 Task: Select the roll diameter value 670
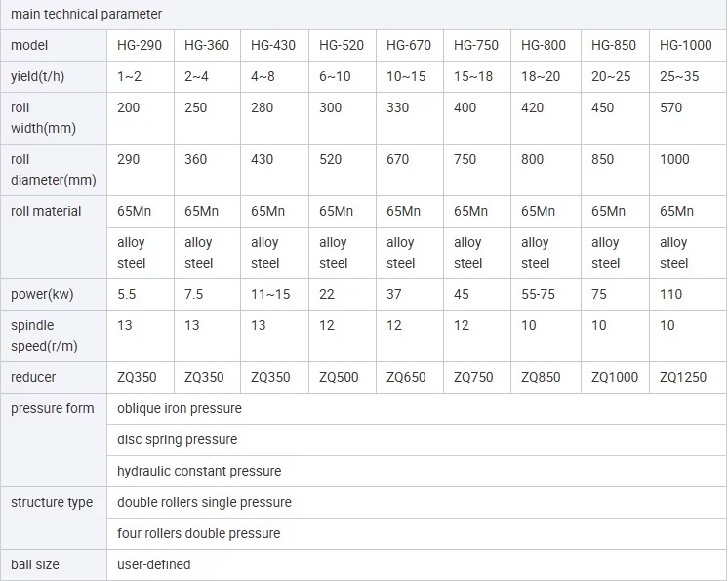[x=397, y=159]
